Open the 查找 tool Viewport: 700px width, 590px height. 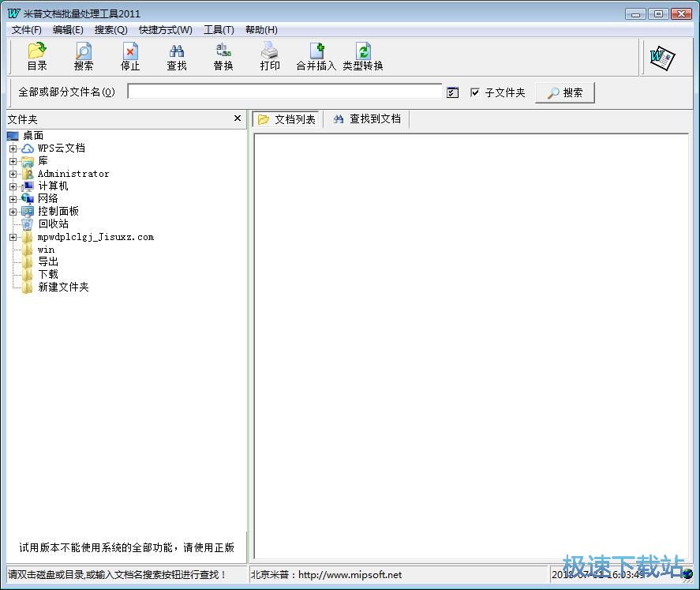[176, 55]
